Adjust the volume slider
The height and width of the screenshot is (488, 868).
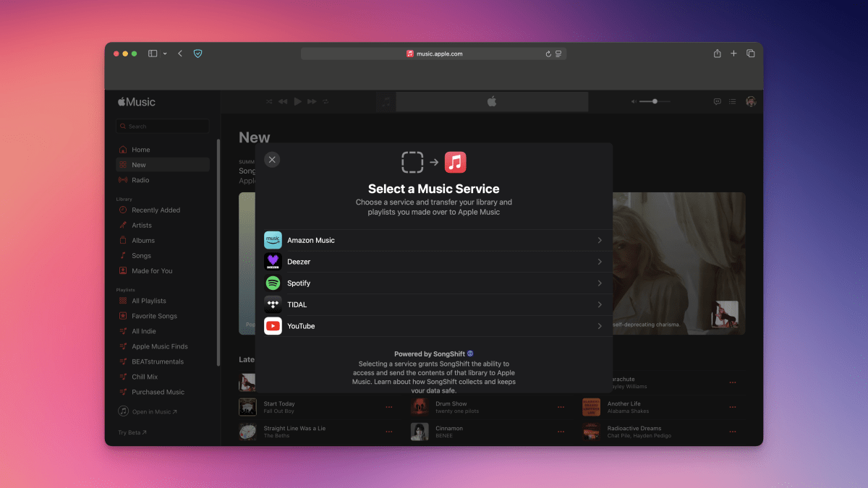[655, 102]
